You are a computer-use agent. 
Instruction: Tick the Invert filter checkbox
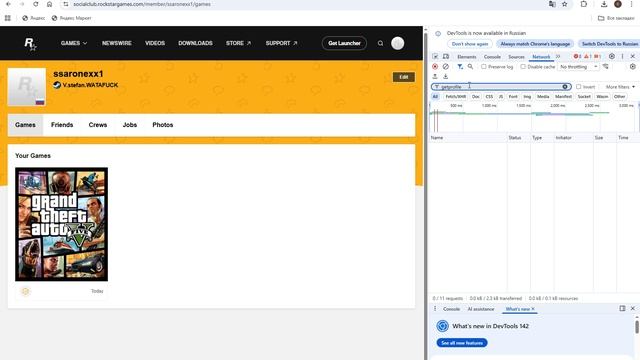click(578, 87)
